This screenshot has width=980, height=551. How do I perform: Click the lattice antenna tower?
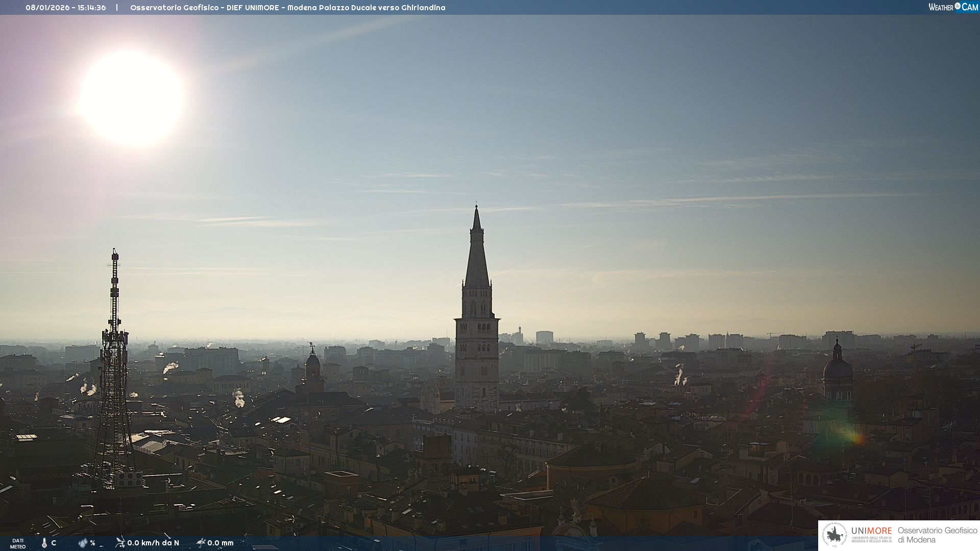coord(114,367)
